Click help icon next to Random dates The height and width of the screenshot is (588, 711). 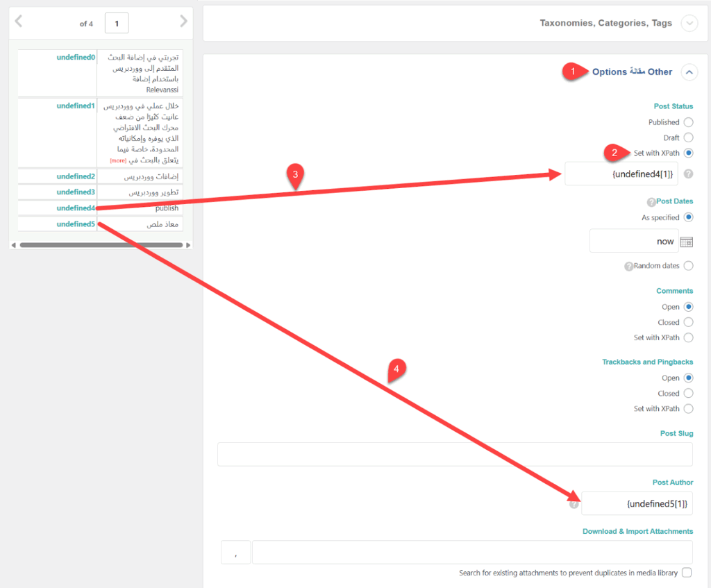pos(628,266)
